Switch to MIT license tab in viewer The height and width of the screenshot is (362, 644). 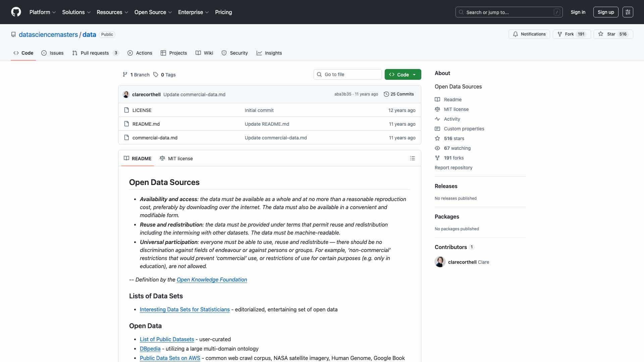(x=176, y=158)
